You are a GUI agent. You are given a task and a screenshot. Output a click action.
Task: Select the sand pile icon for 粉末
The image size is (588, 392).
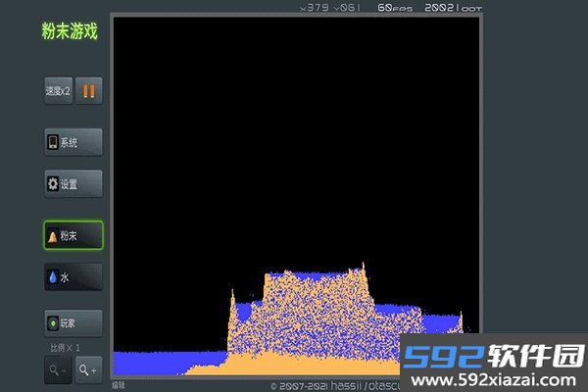(53, 236)
